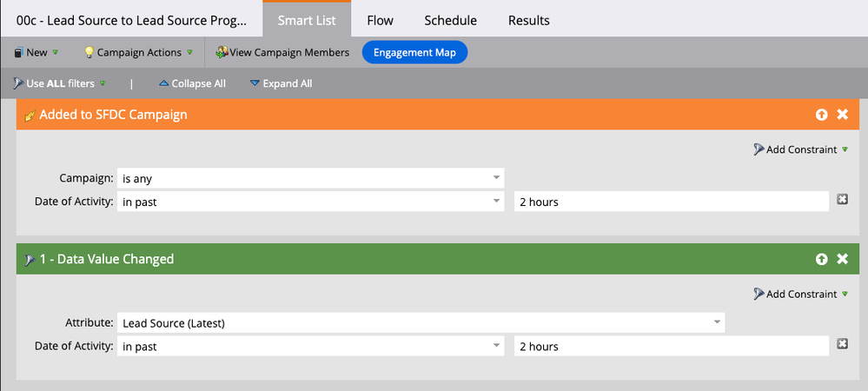Viewport: 868px width, 391px height.
Task: Collapse All smart list filters
Action: [x=192, y=83]
